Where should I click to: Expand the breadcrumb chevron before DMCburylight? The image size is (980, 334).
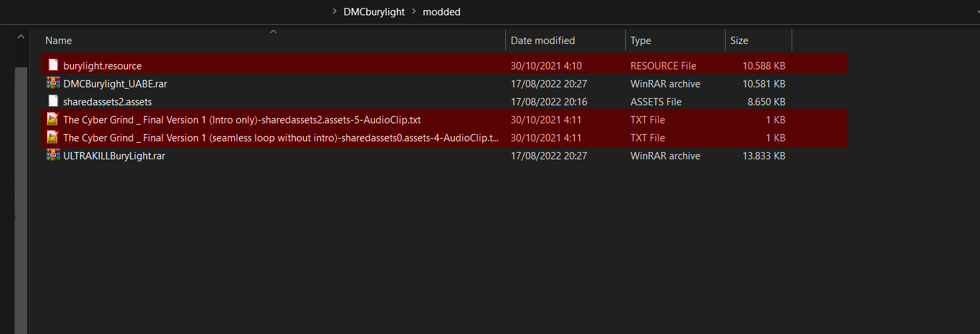pyautogui.click(x=334, y=11)
